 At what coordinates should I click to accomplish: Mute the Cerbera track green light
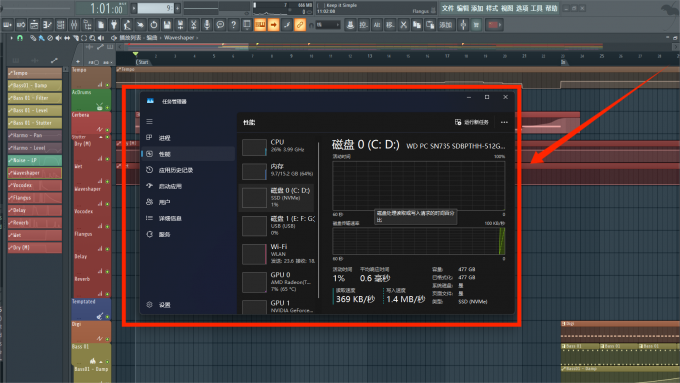108,130
